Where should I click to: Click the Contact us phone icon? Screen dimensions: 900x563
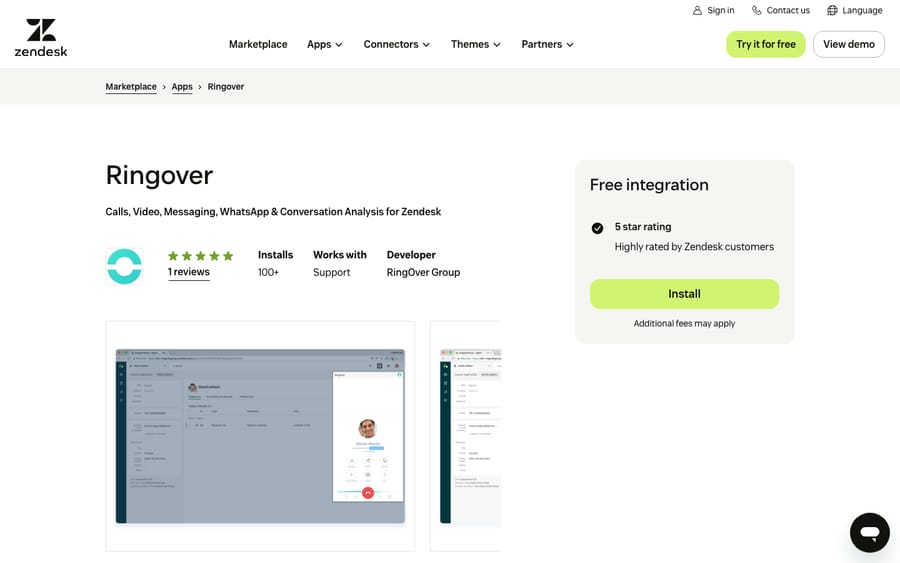757,10
